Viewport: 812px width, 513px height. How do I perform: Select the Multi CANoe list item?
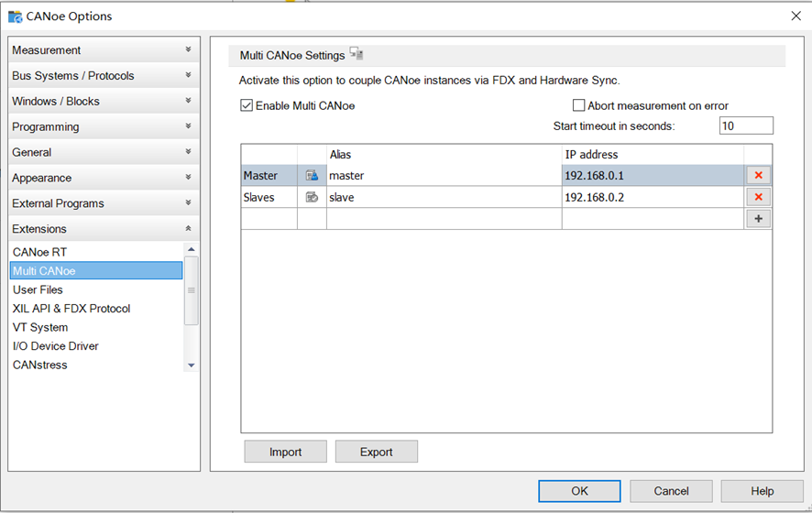point(96,271)
